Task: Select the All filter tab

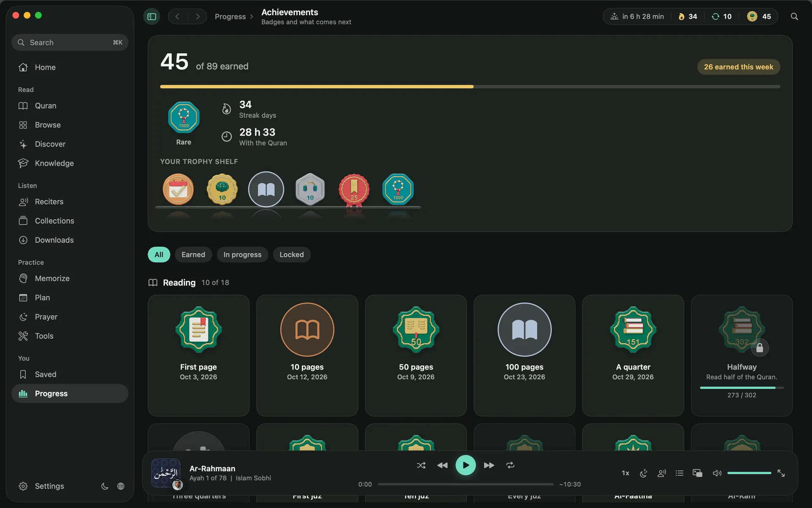Action: 159,254
